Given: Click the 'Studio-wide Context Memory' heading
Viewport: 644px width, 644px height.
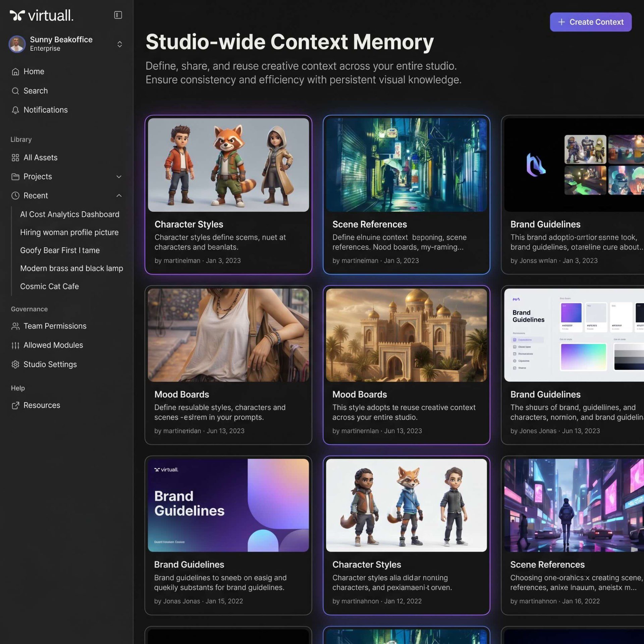Looking at the screenshot, I should (290, 42).
